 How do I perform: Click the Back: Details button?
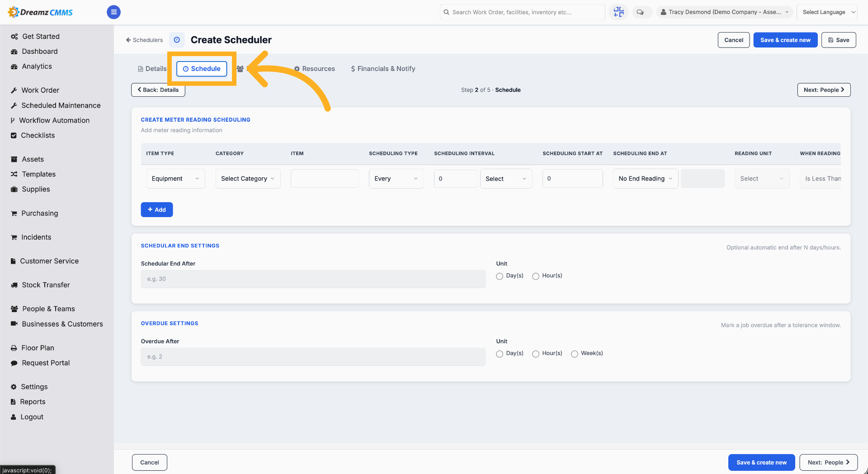pos(158,90)
